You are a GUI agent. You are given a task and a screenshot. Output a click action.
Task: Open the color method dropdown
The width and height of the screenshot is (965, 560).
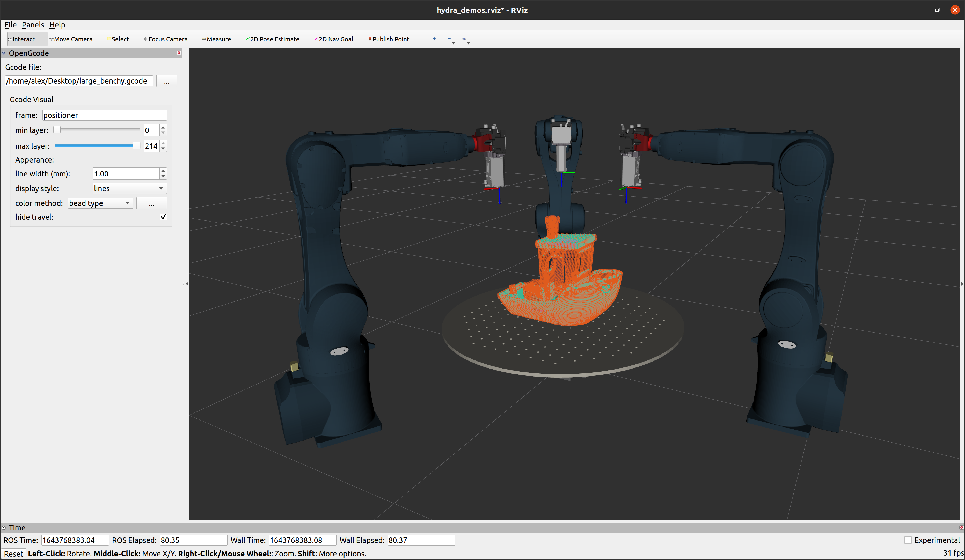point(100,203)
